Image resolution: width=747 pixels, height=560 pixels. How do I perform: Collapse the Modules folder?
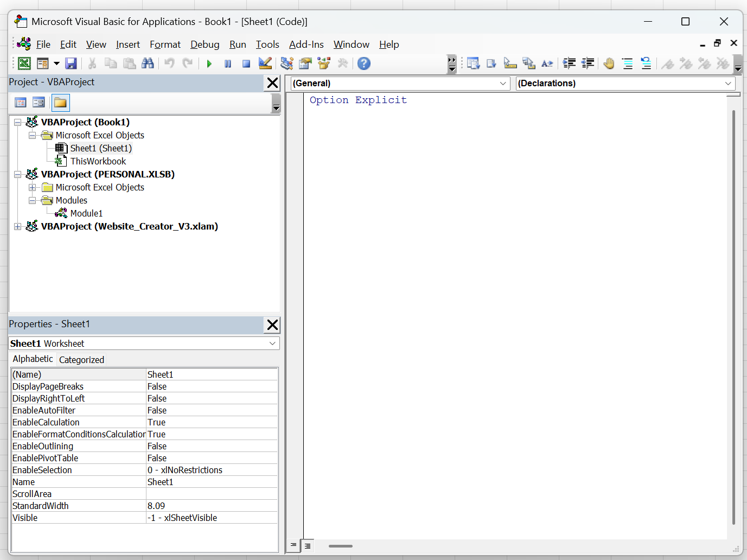(33, 200)
